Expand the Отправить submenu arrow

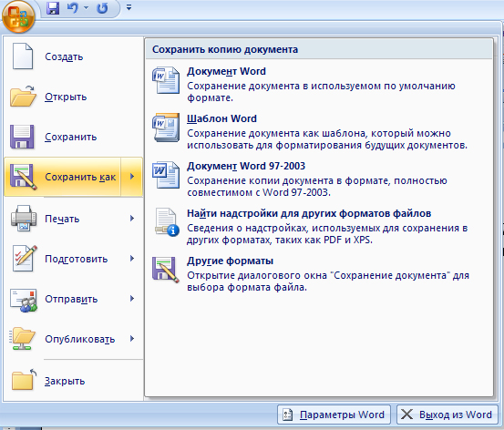(132, 299)
